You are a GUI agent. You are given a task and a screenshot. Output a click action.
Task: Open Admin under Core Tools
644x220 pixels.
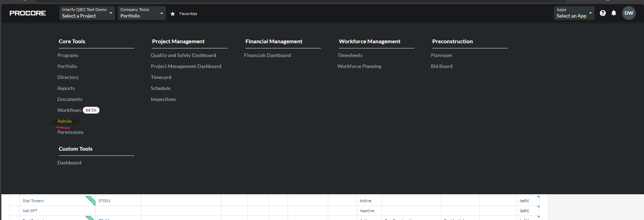click(65, 121)
